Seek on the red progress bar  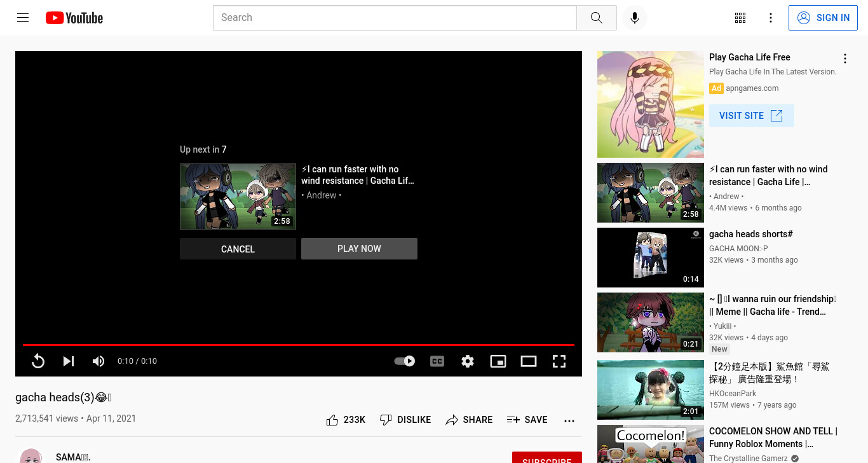pyautogui.click(x=299, y=345)
